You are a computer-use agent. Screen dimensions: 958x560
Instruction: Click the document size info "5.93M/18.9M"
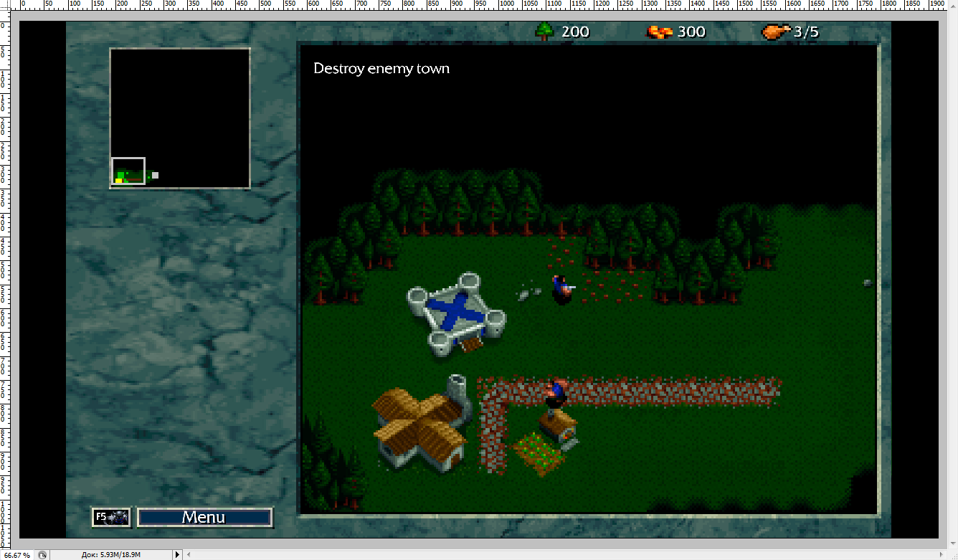(x=120, y=555)
